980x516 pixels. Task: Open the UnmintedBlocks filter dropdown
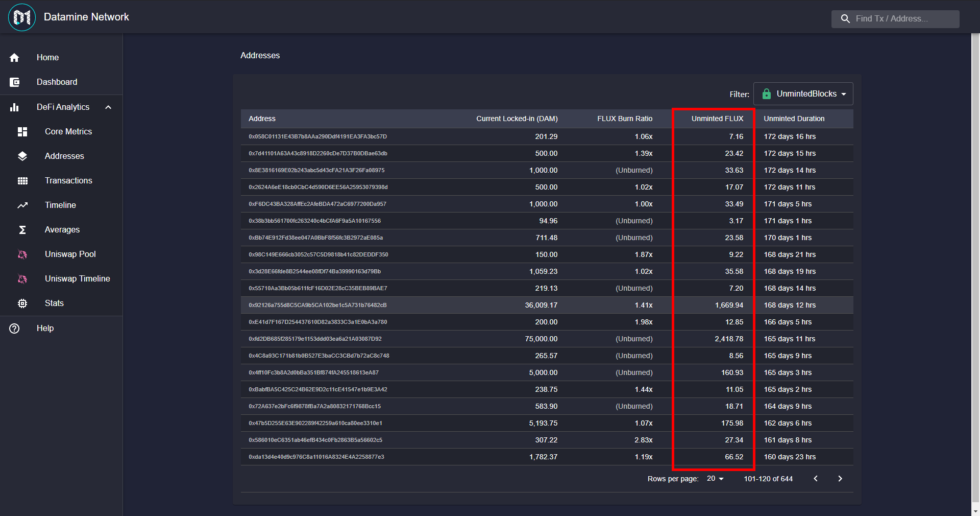click(x=803, y=94)
